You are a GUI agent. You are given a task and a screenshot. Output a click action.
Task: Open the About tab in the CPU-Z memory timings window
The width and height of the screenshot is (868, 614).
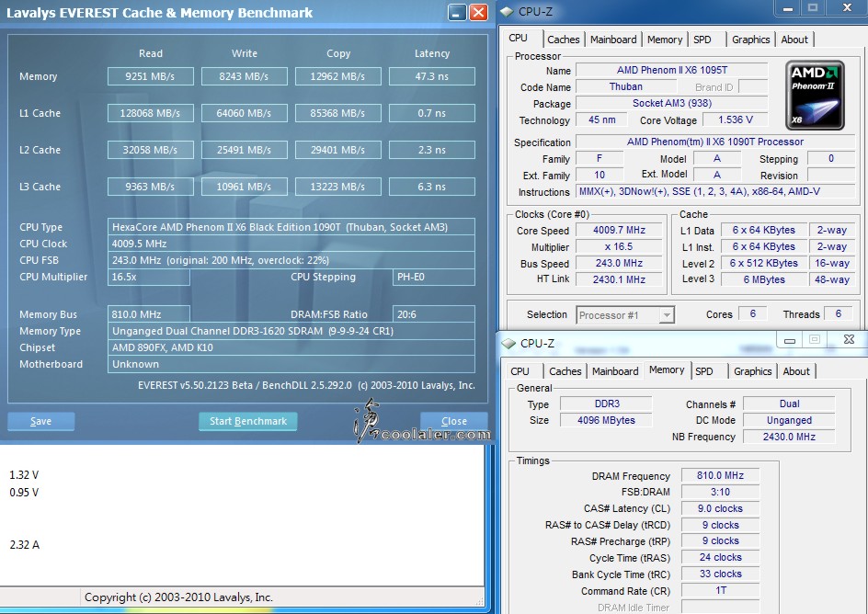point(796,371)
